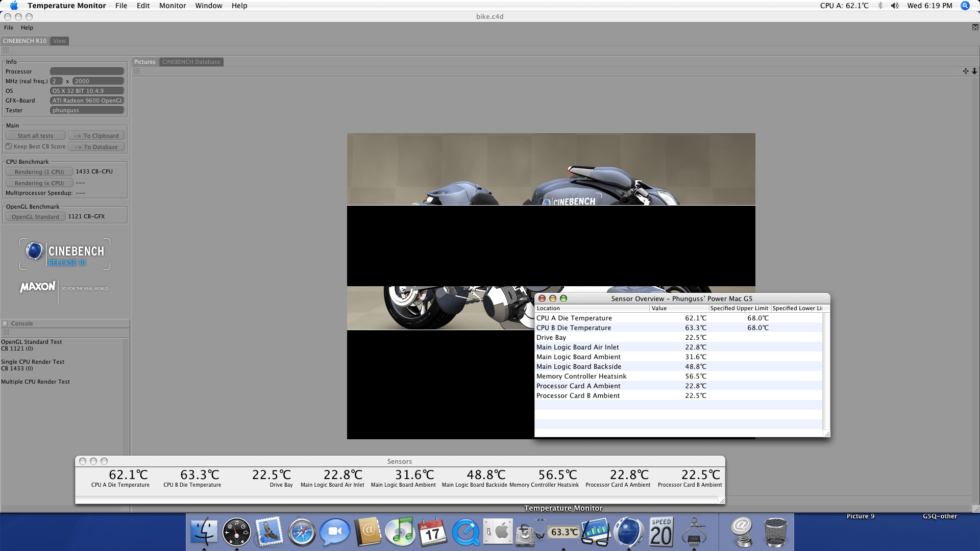Toggle the Console checkbox
The image size is (980, 551).
[x=6, y=323]
